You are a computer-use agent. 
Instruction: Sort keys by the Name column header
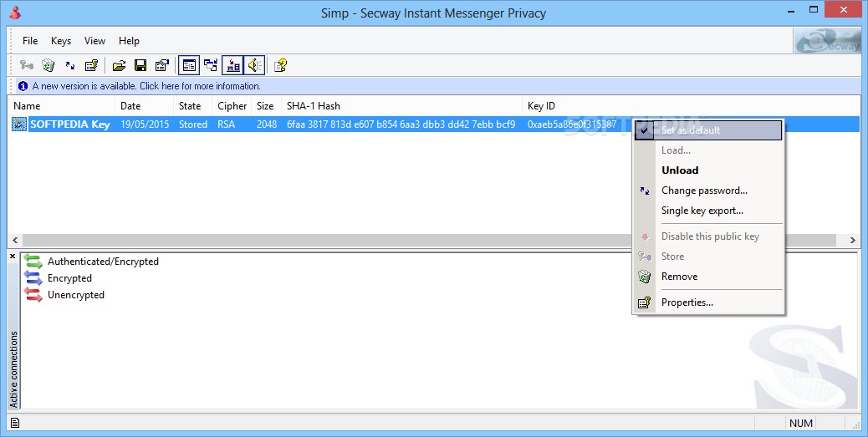coord(61,105)
